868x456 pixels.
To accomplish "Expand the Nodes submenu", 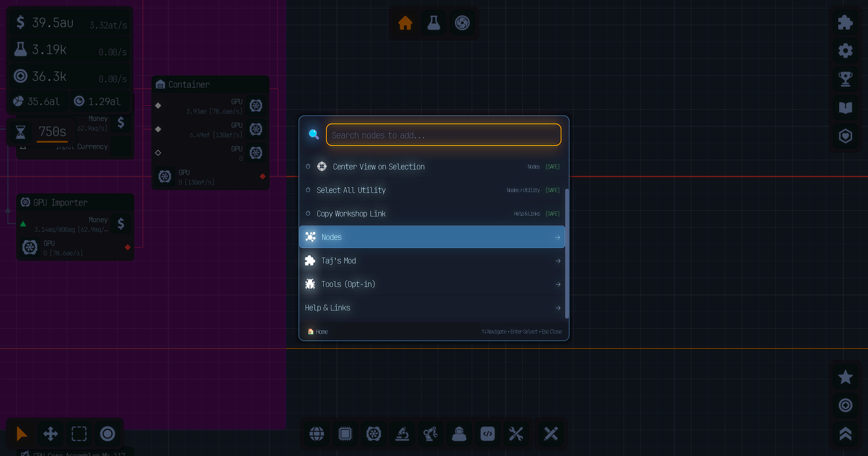I will tap(432, 237).
